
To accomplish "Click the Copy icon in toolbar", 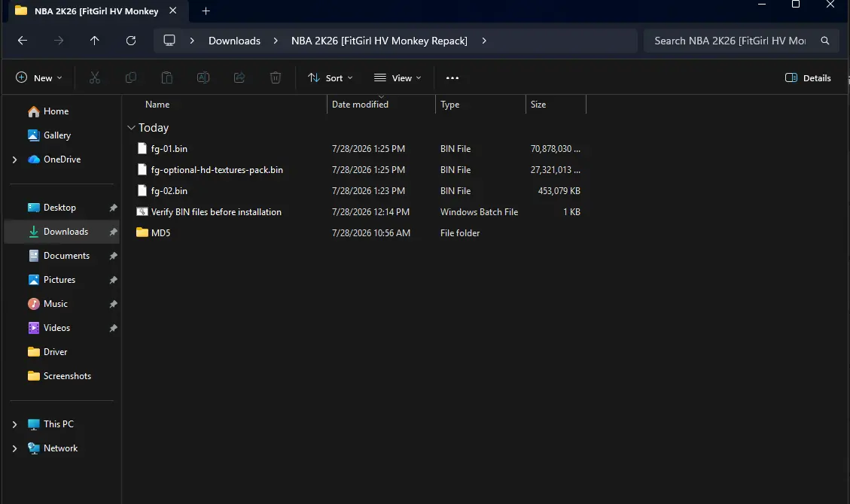I will pyautogui.click(x=131, y=78).
